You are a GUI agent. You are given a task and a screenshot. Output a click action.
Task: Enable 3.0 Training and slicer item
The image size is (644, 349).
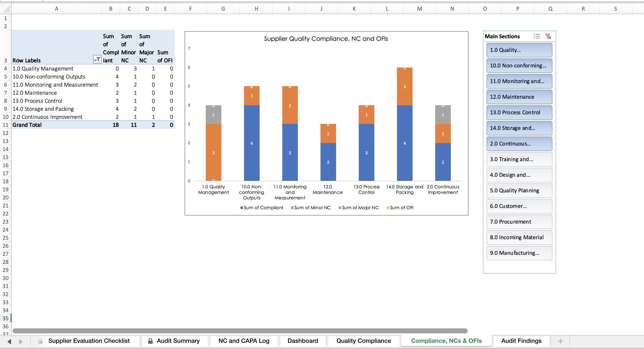click(519, 159)
